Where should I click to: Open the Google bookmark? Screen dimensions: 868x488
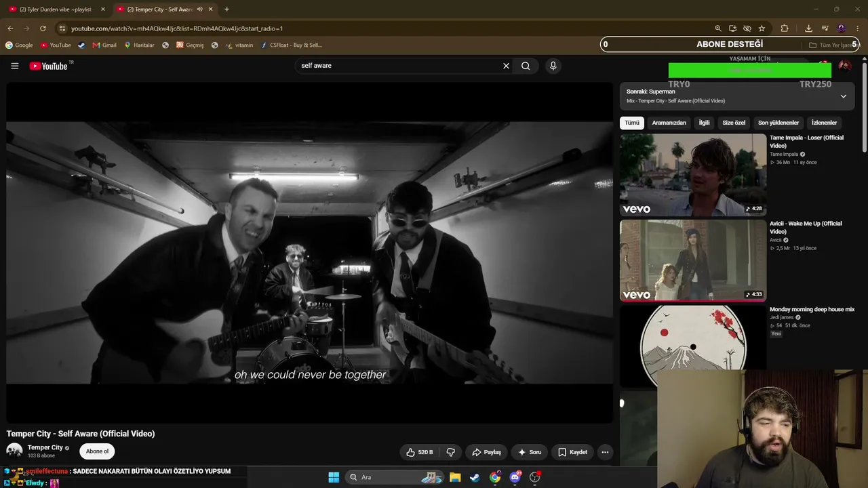click(19, 45)
